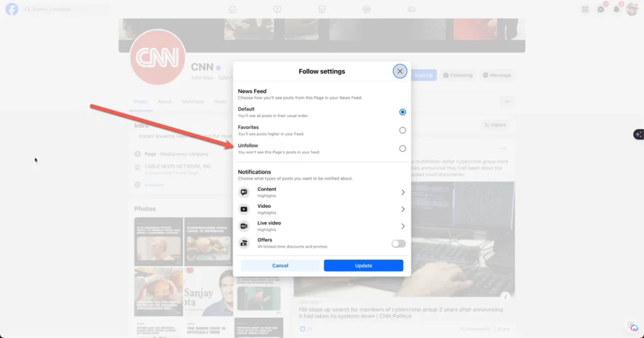
Task: Select the Default news feed option
Action: coord(402,112)
